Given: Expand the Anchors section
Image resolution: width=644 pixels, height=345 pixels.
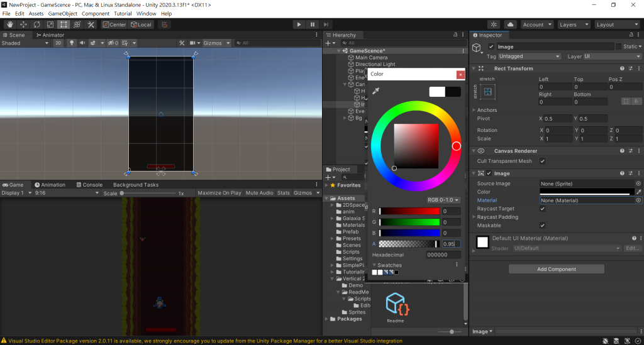Looking at the screenshot, I should point(474,111).
